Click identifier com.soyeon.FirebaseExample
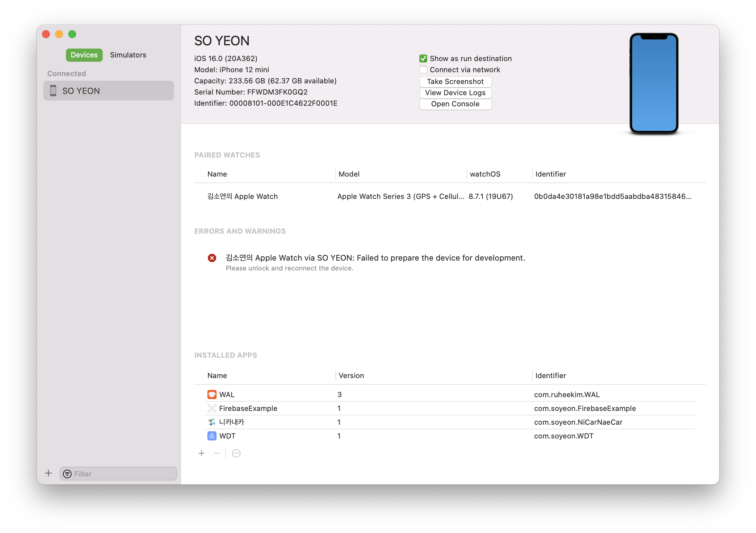The height and width of the screenshot is (533, 756). pos(584,408)
